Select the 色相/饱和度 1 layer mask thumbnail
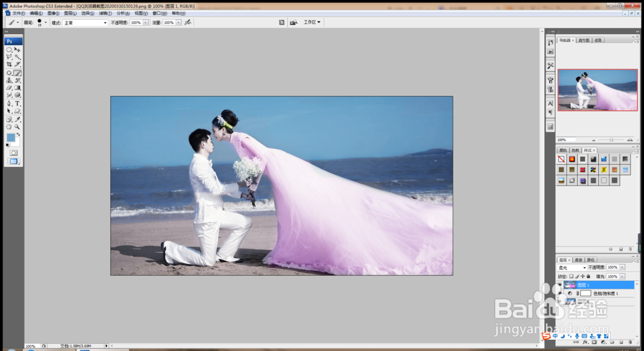The width and height of the screenshot is (644, 351). [x=585, y=293]
